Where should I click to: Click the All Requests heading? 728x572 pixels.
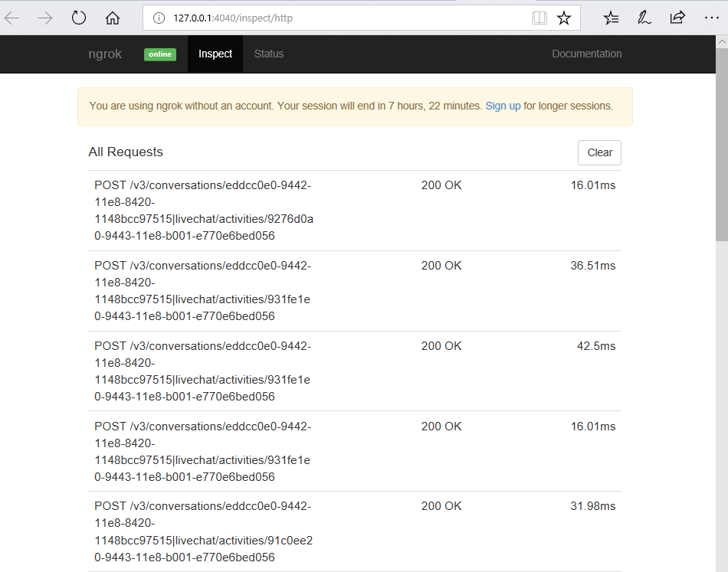pyautogui.click(x=126, y=152)
